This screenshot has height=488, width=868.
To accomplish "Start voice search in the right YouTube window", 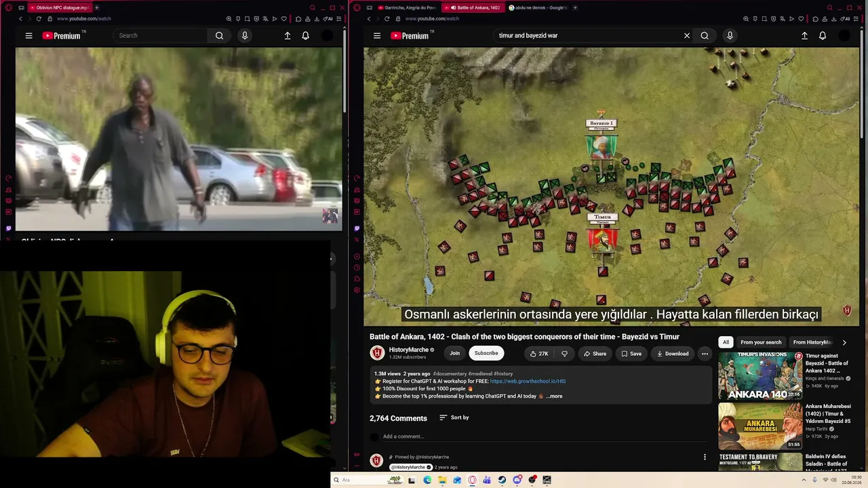I will pos(730,36).
